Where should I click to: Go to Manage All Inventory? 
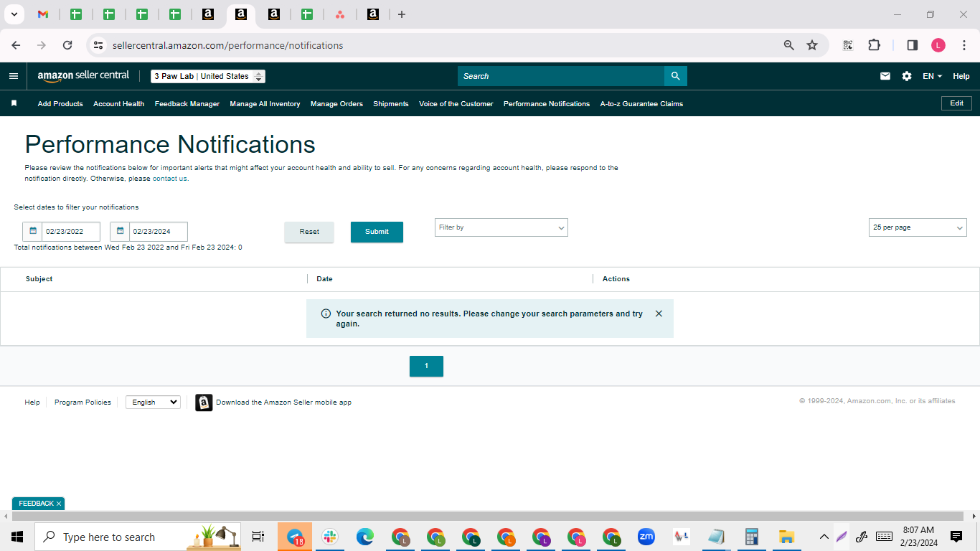[265, 103]
